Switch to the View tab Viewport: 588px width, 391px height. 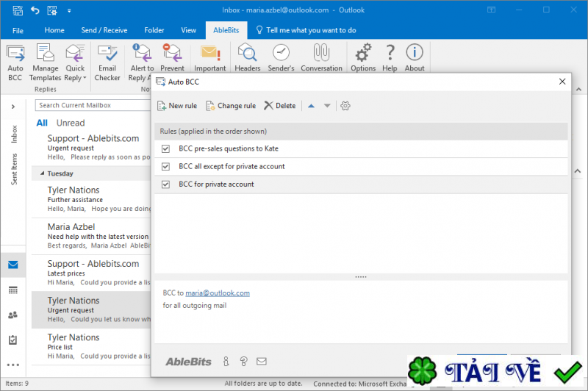coord(189,30)
